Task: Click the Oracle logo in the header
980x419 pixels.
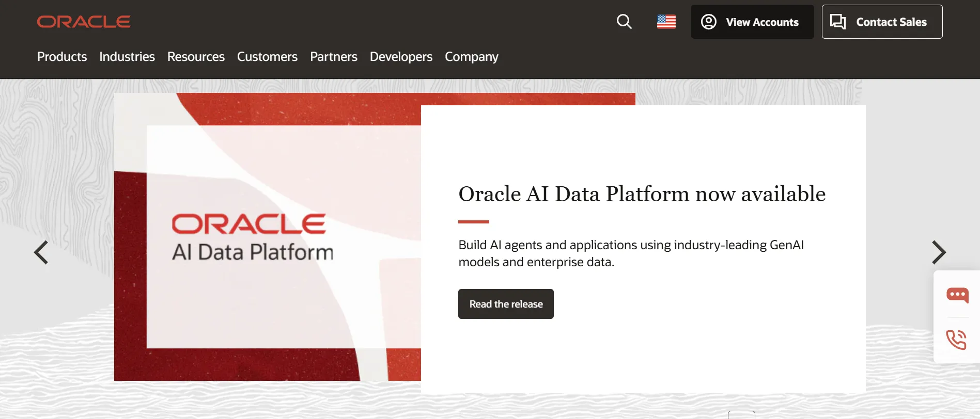Action: [84, 22]
